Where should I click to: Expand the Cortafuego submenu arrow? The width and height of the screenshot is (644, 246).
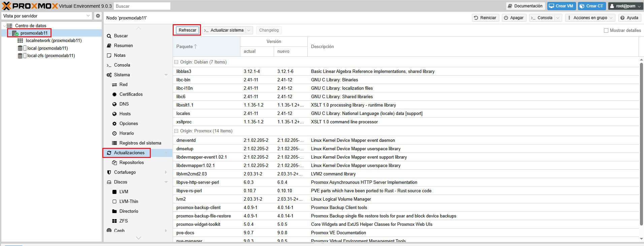166,172
